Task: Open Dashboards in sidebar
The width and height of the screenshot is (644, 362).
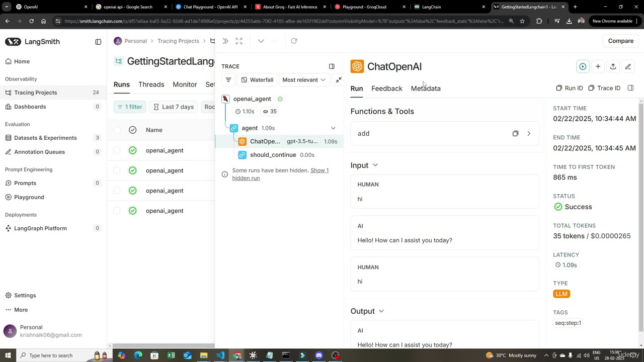Action: point(53,107)
